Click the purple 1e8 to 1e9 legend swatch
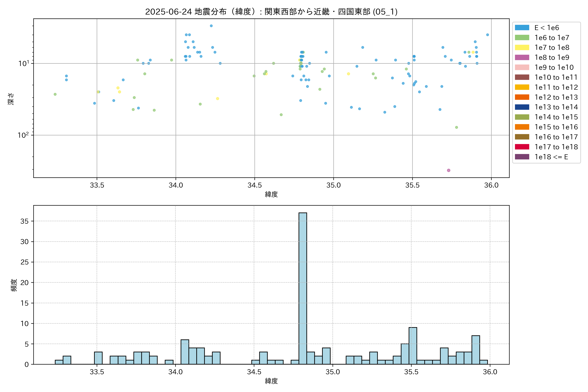This screenshot has width=588, height=392. point(522,57)
